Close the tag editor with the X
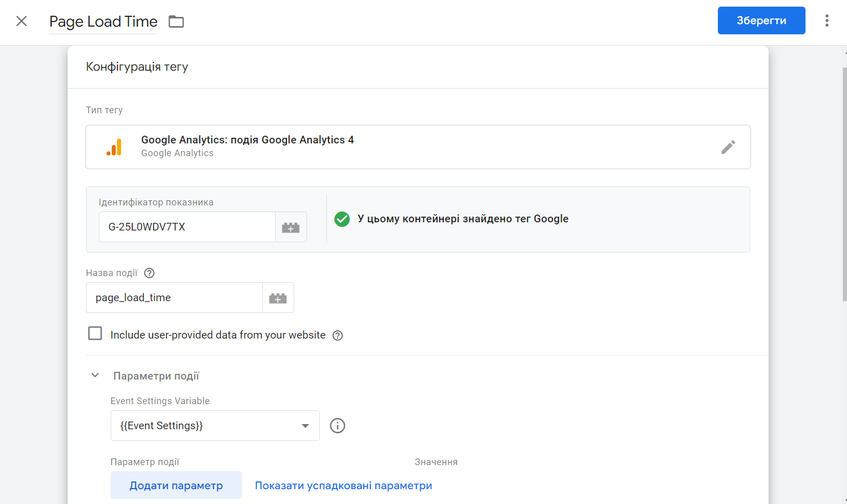 click(x=22, y=20)
